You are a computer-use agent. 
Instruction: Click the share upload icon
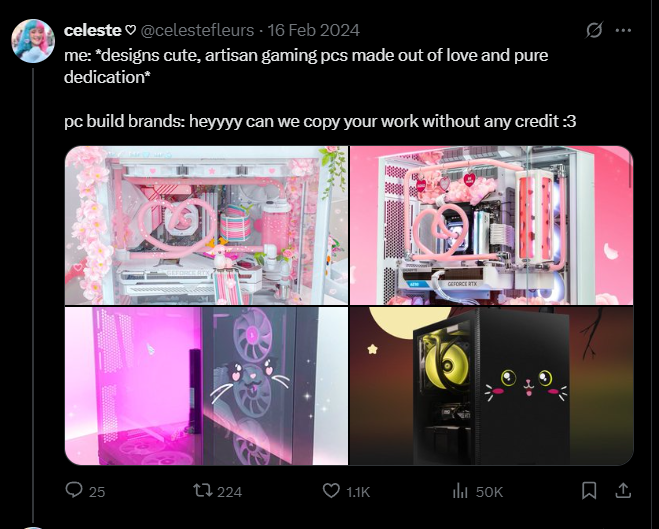[x=623, y=490]
